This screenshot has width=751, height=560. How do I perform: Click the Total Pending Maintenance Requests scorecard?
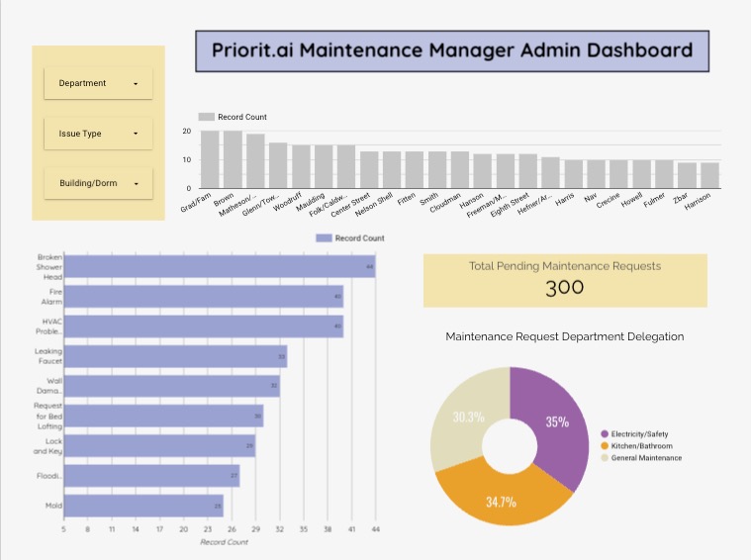click(x=565, y=281)
